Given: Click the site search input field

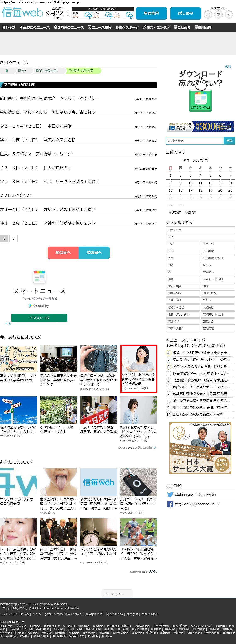Looking at the screenshot, I should coord(195,141).
